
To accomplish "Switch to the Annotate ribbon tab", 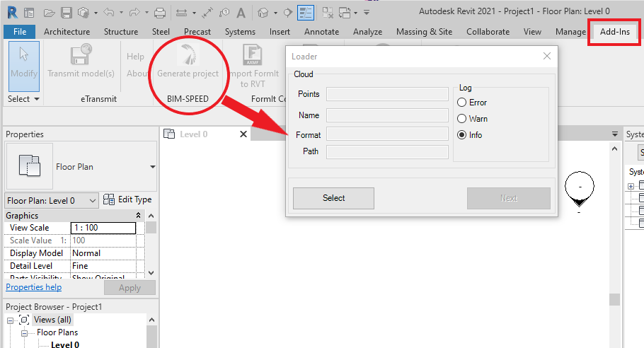I will pyautogui.click(x=321, y=32).
